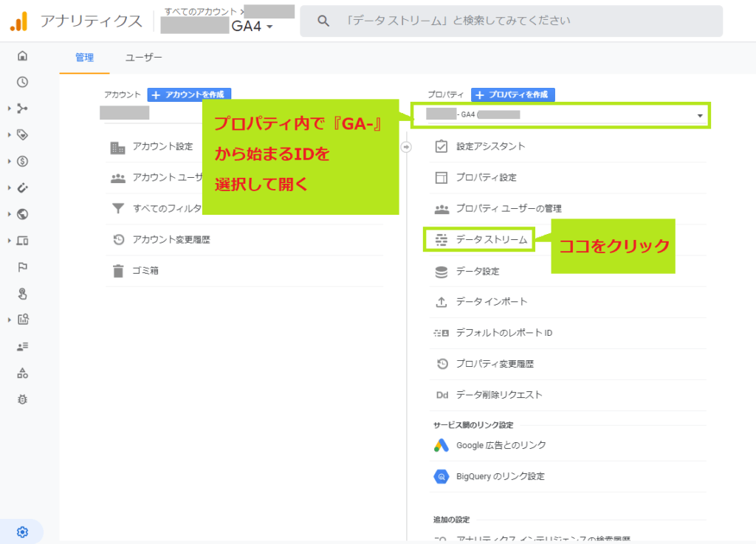Open the Retention magnet icon in the sidebar
The height and width of the screenshot is (544, 756).
click(22, 188)
